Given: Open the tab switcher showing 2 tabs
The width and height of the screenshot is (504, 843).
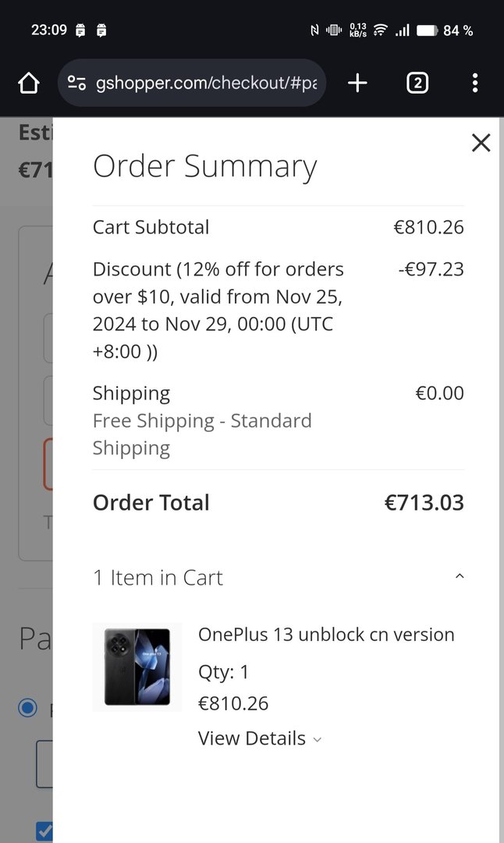Looking at the screenshot, I should 417,83.
